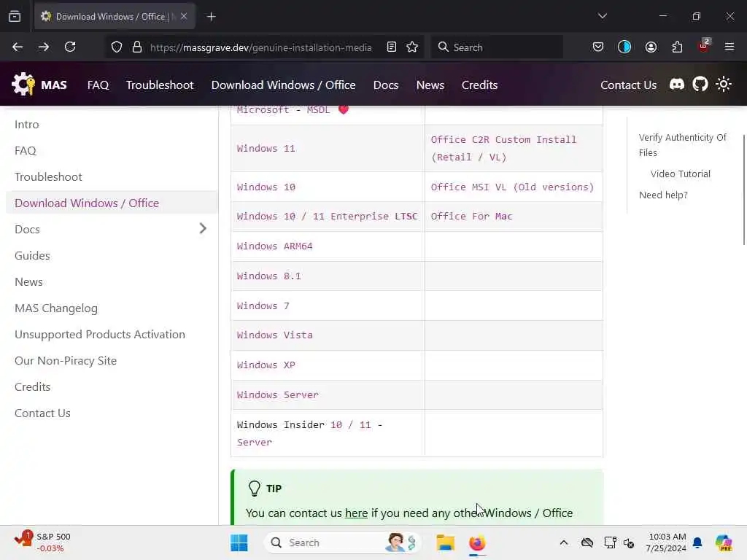The width and height of the screenshot is (747, 560).
Task: Jump to Verify Authenticity Of Files section
Action: (682, 145)
